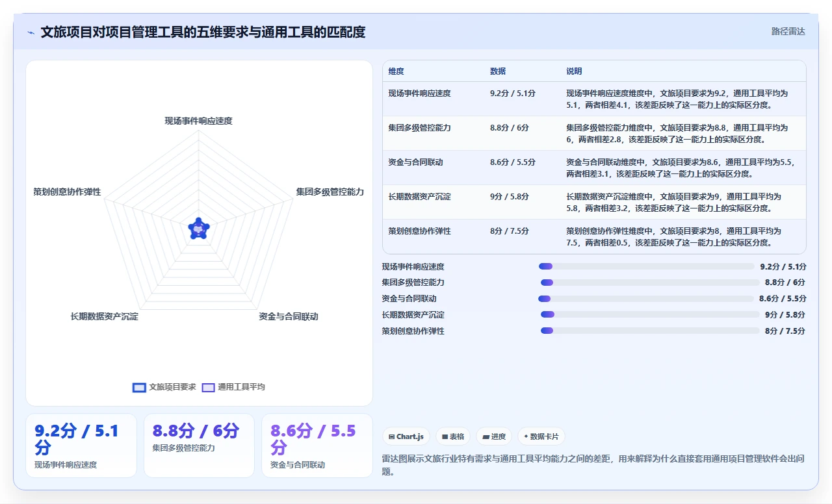Click the 通用工具平均 legend color box
Viewport: 832px width, 504px height.
pyautogui.click(x=208, y=387)
